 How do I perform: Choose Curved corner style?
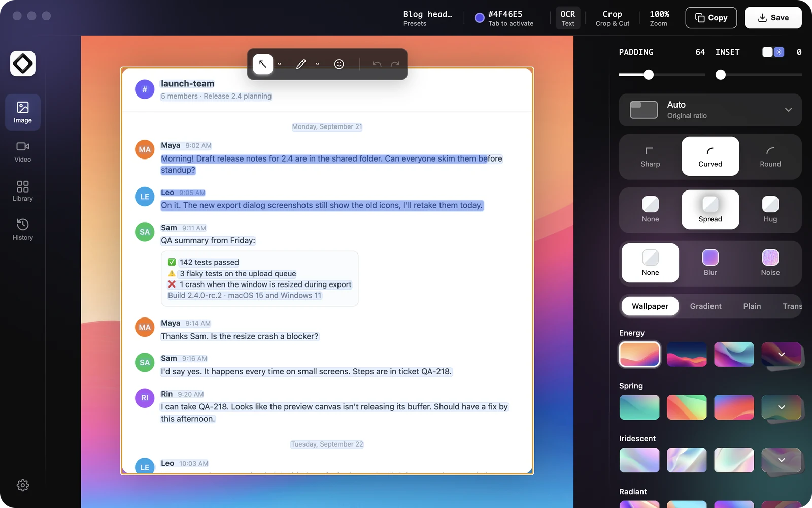pos(710,156)
